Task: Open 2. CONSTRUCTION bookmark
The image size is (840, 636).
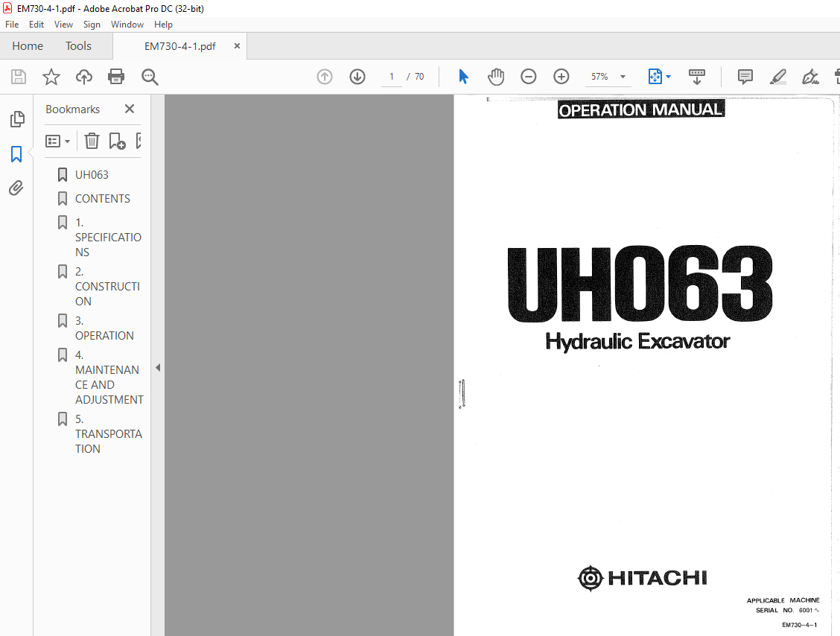Action: click(107, 286)
